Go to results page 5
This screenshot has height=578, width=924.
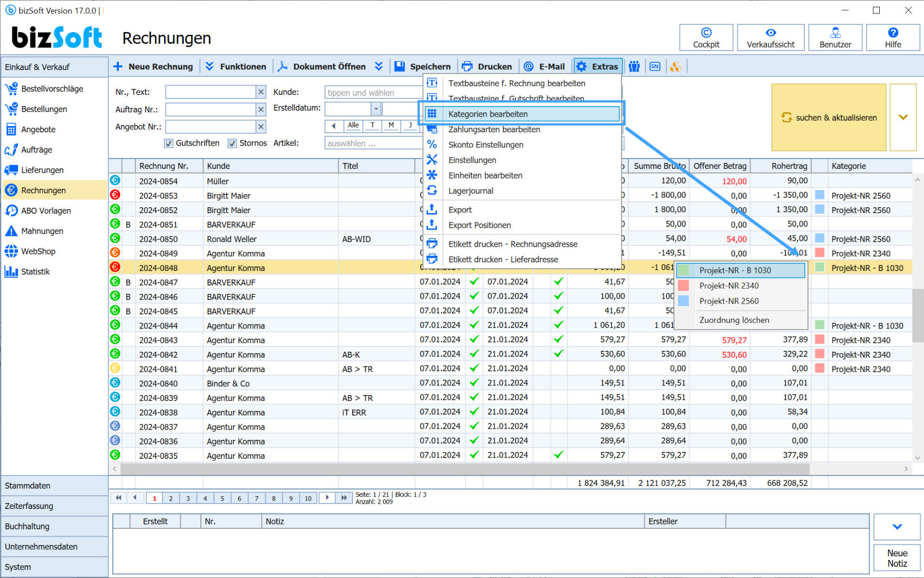pyautogui.click(x=222, y=498)
